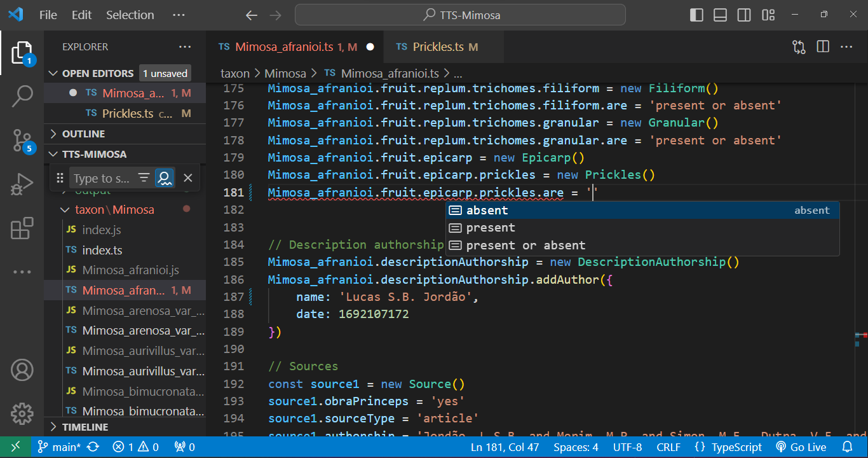Click the Open Changes icon in editor toolbar
The image size is (868, 458).
coord(799,46)
